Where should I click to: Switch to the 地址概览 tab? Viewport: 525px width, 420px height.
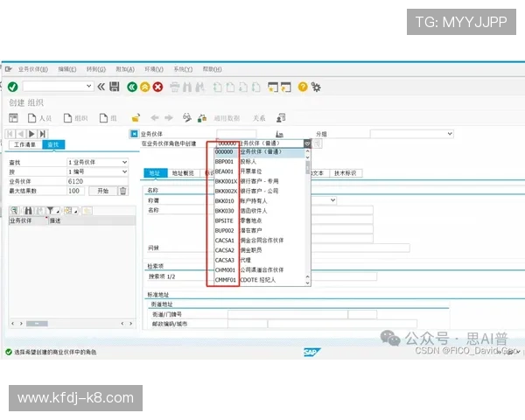click(183, 173)
